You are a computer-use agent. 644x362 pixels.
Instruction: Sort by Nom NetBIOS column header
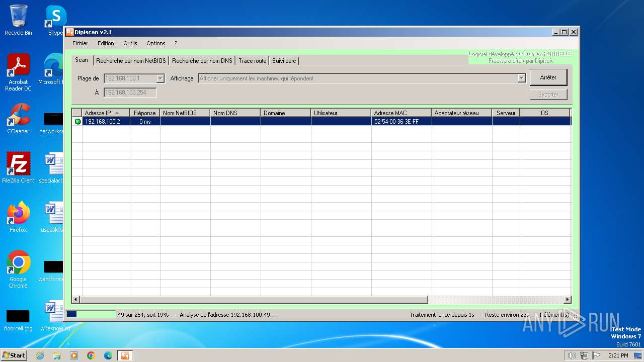pyautogui.click(x=185, y=113)
